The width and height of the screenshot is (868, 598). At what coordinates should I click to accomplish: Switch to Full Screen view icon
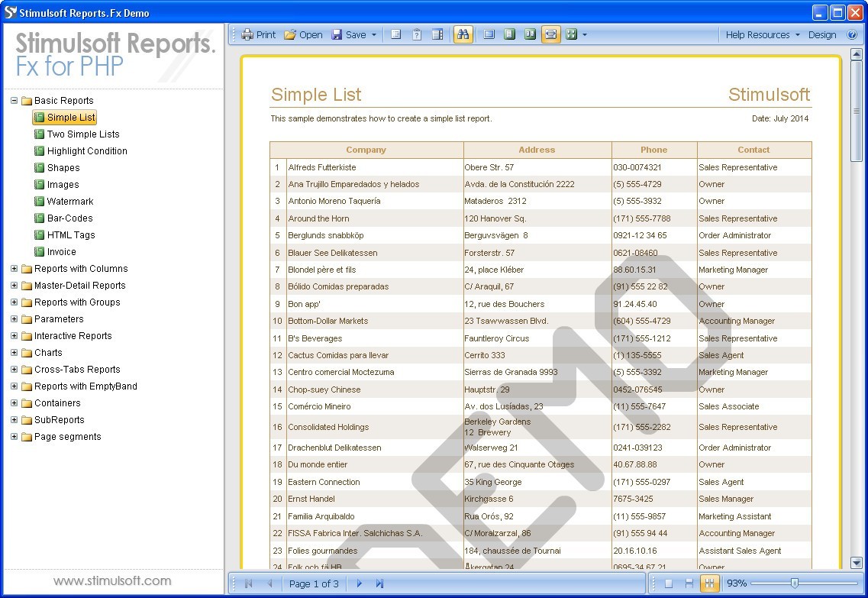click(x=489, y=34)
